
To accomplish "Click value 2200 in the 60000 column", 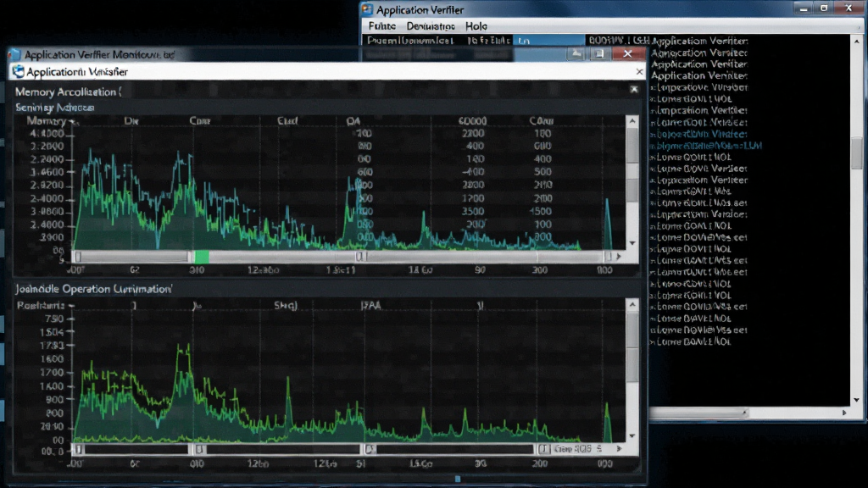I will pos(473,133).
